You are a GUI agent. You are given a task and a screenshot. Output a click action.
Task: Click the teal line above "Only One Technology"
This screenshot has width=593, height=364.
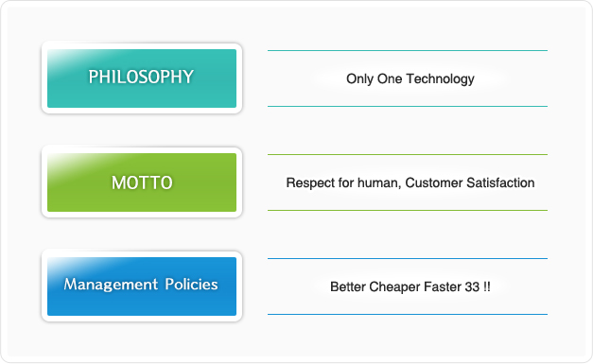pos(408,50)
